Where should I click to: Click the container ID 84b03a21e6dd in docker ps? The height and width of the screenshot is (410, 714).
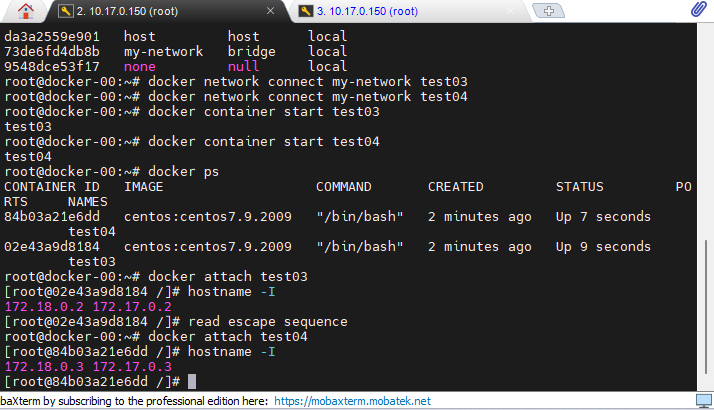pyautogui.click(x=52, y=216)
